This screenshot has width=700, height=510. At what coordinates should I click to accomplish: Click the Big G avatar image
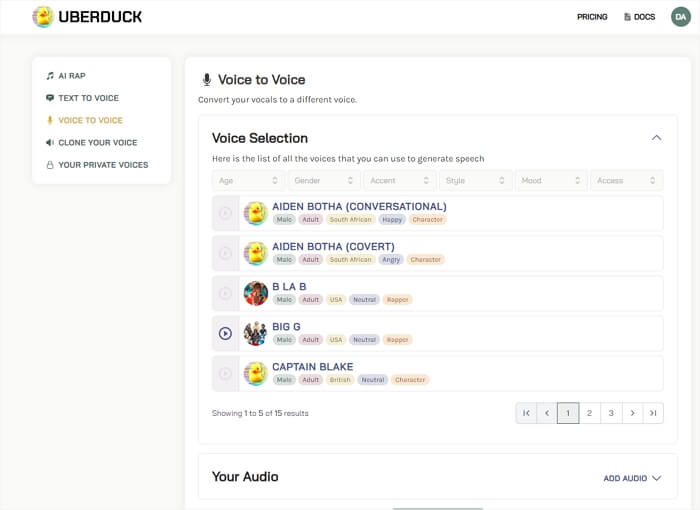[256, 333]
